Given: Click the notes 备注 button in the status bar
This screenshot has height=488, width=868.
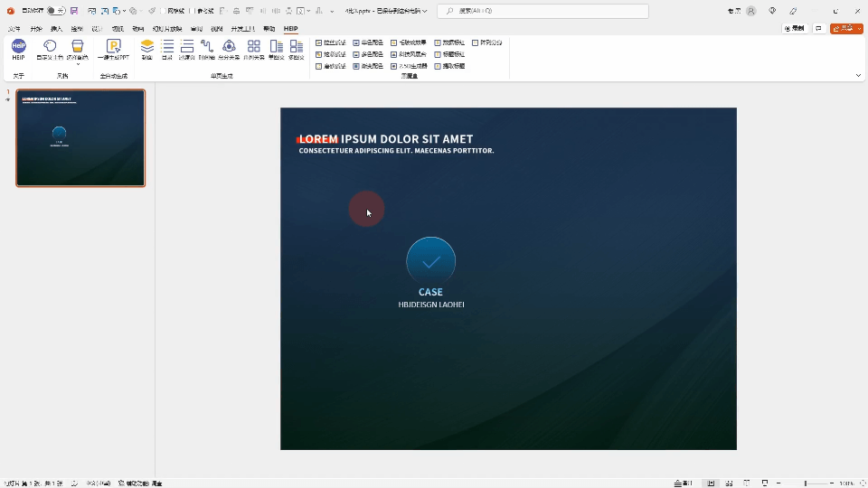Looking at the screenshot, I should pyautogui.click(x=684, y=483).
